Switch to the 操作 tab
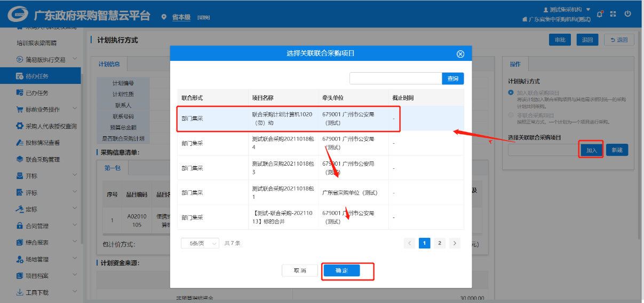This screenshot has width=644, height=303. [x=515, y=64]
